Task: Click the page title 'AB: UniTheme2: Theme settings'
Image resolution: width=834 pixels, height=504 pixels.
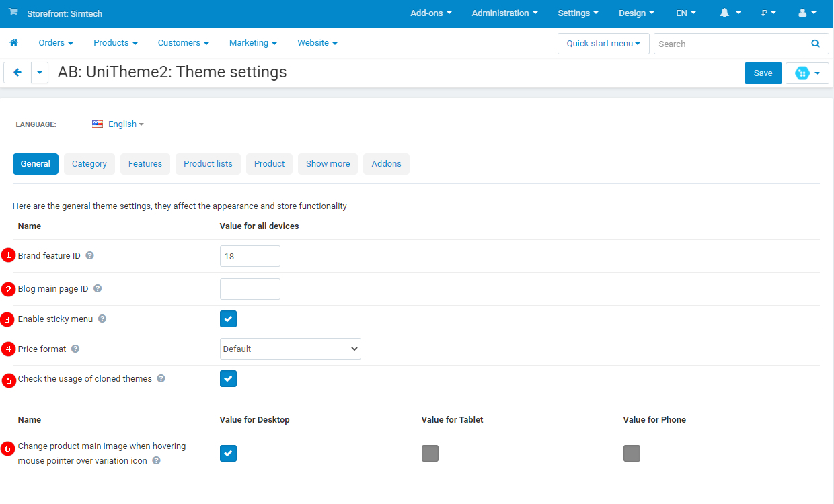Action: 172,72
